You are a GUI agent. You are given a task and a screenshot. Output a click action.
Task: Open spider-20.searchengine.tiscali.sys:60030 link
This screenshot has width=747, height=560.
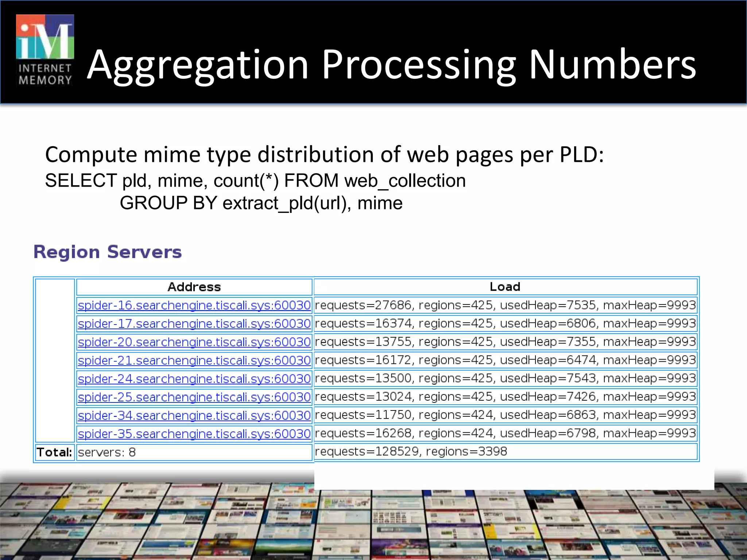194,342
